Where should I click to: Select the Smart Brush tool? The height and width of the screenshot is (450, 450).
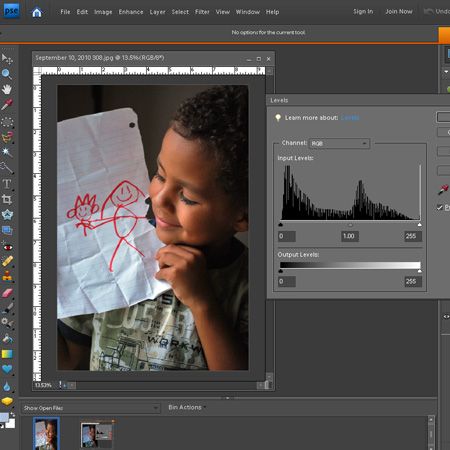7,323
